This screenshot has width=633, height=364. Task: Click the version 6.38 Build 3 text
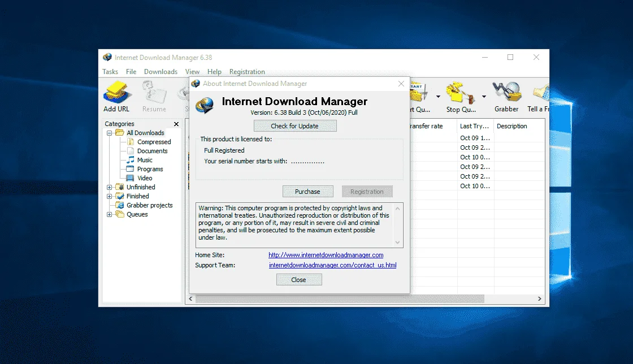pos(304,112)
